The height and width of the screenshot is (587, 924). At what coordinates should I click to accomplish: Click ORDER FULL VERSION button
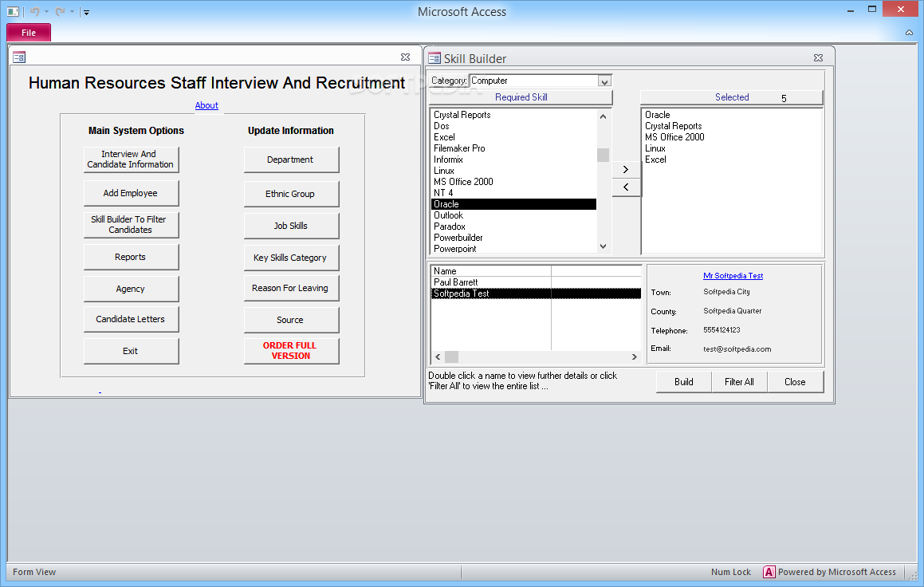tap(291, 351)
